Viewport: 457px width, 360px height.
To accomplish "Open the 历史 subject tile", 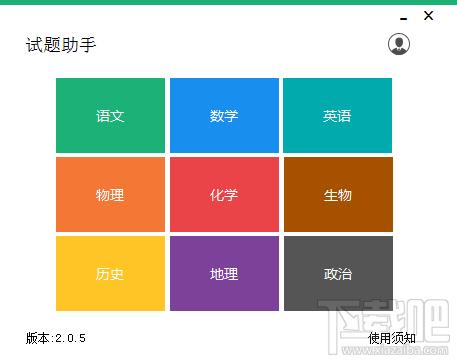I will [110, 273].
